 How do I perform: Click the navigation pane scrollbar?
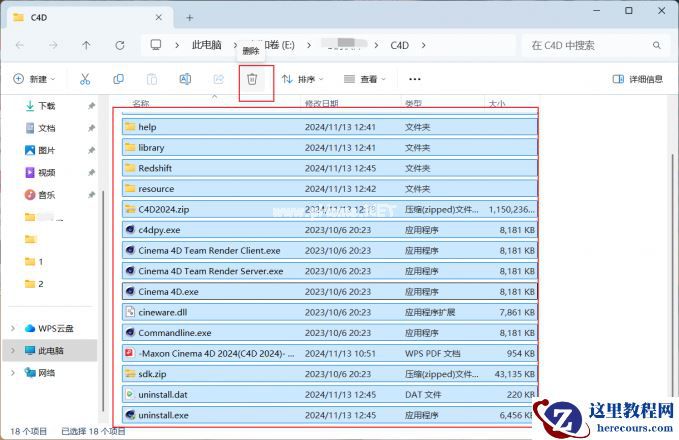tap(103, 301)
